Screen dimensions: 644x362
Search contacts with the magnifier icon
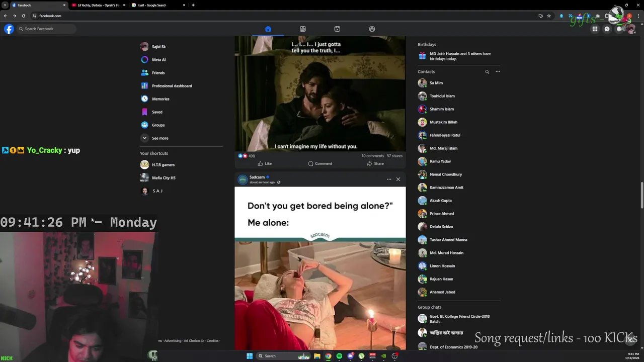click(487, 72)
